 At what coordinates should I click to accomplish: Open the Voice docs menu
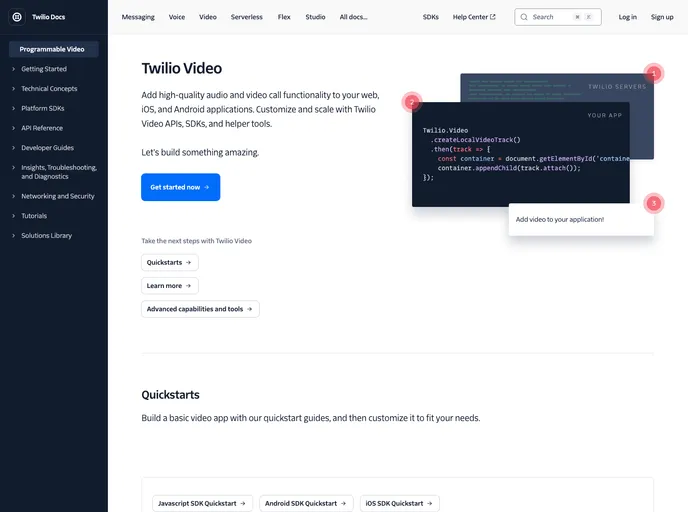tap(177, 17)
